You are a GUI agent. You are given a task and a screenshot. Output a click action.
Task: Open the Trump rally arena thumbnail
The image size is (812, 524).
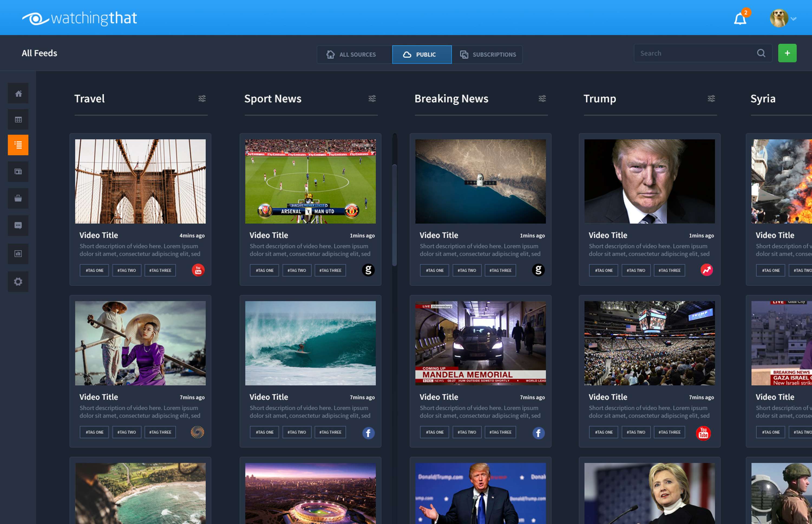(x=650, y=343)
